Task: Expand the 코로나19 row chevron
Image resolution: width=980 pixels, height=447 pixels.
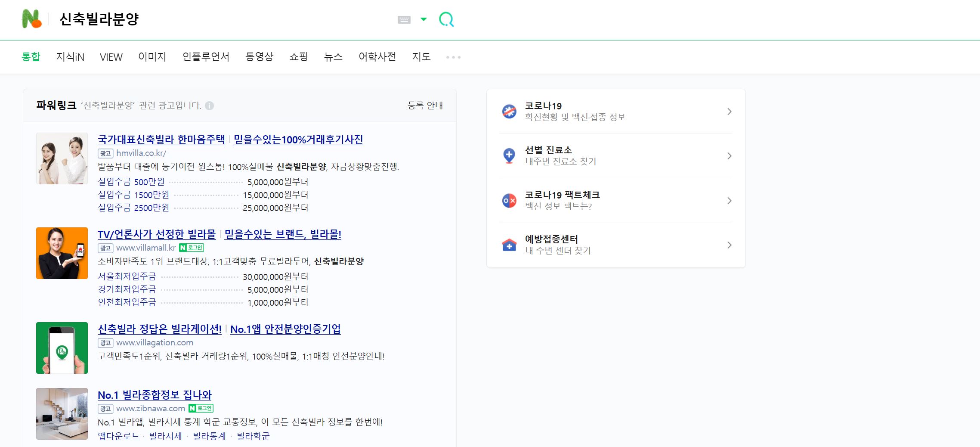Action: coord(730,112)
